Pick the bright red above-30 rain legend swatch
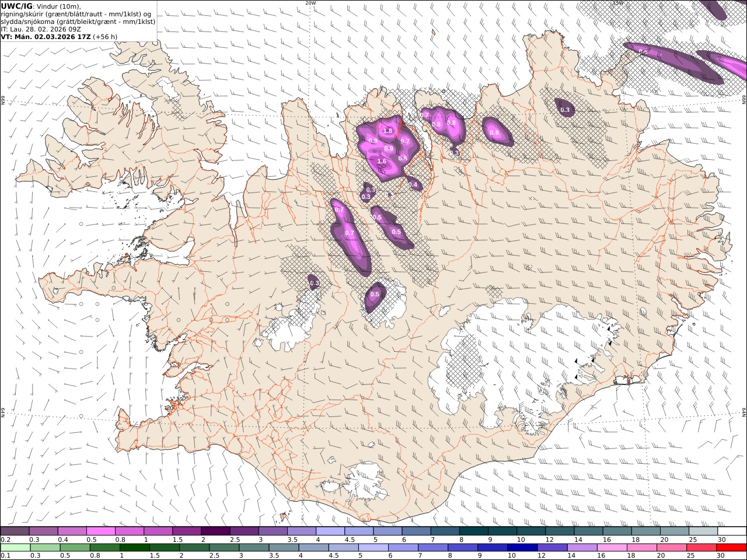 pyautogui.click(x=731, y=547)
